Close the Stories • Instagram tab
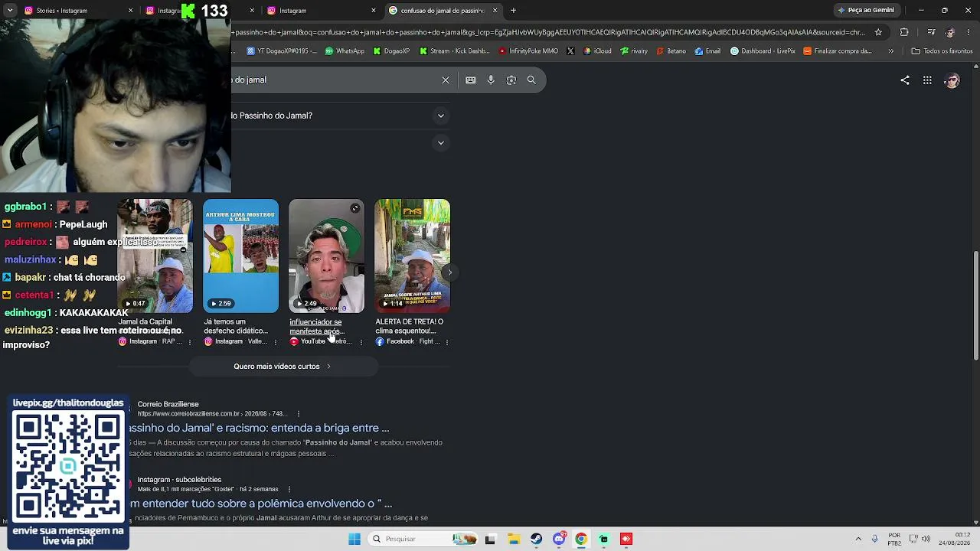Image resolution: width=980 pixels, height=551 pixels. (x=130, y=11)
